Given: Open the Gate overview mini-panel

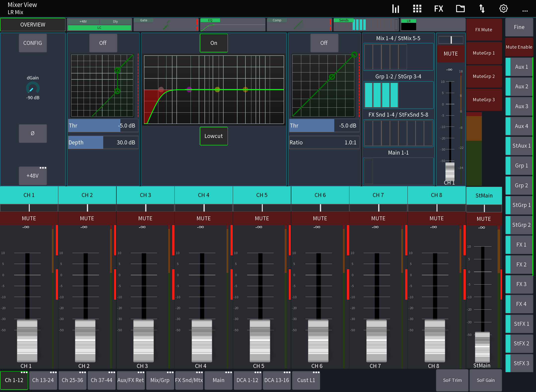Looking at the screenshot, I should 166,24.
